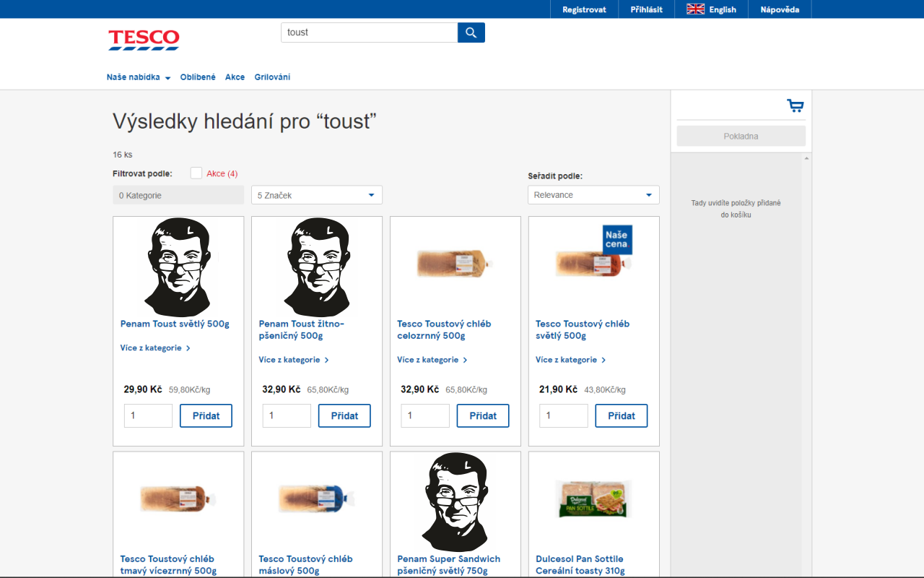This screenshot has height=578, width=924.
Task: Click the 29,90 Kč price text
Action: 143,389
